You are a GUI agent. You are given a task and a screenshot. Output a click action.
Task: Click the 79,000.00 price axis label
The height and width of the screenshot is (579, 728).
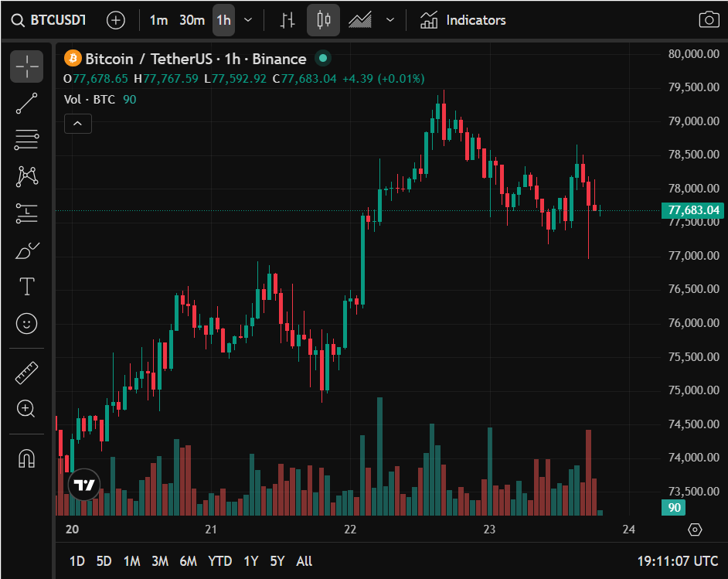coord(694,121)
